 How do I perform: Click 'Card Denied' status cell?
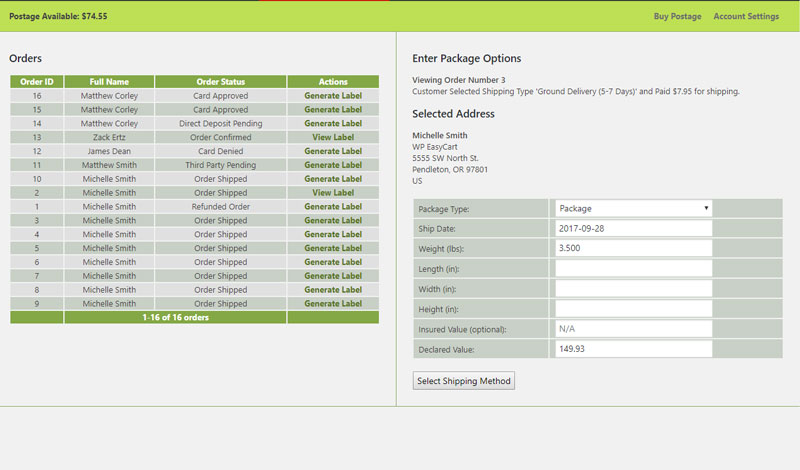pos(221,151)
